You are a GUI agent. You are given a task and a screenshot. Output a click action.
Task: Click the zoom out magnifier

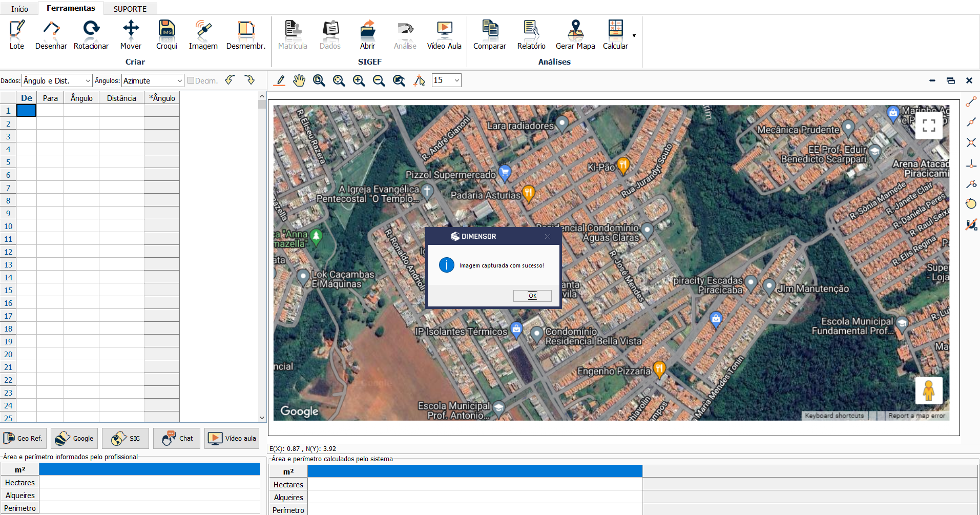point(379,80)
